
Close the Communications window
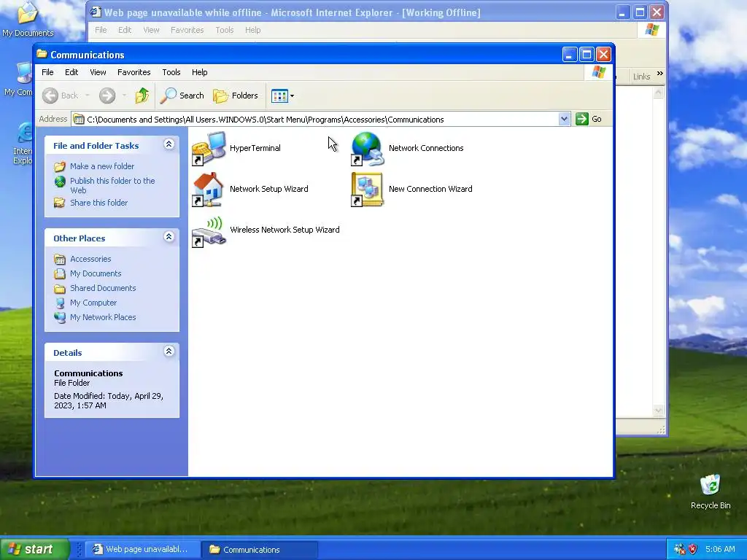pos(603,55)
